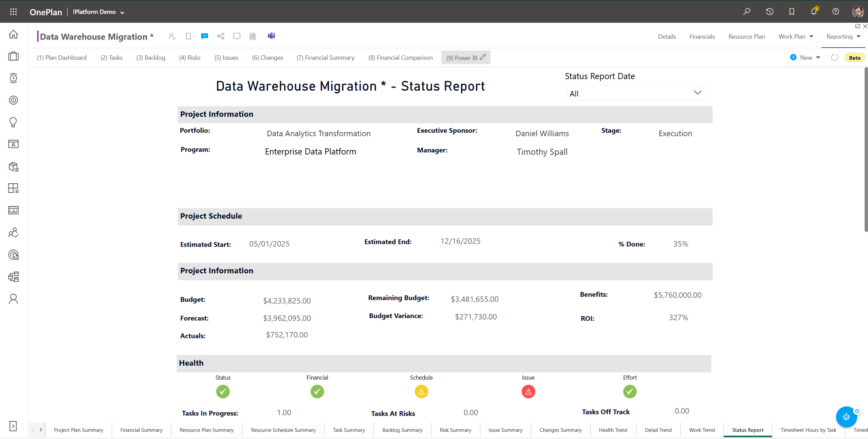868x439 pixels.
Task: Show previous report tabs arrow
Action: tap(32, 429)
